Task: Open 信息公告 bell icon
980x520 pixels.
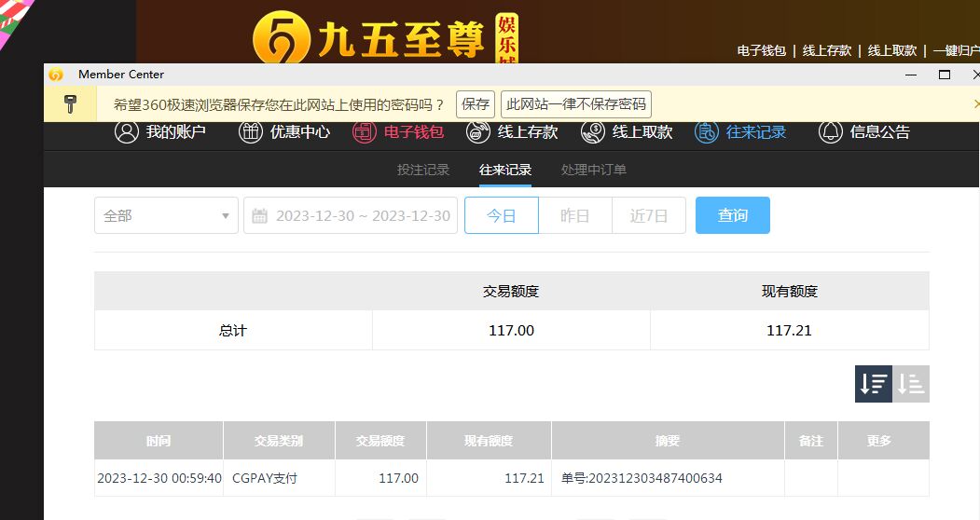Action: (831, 132)
